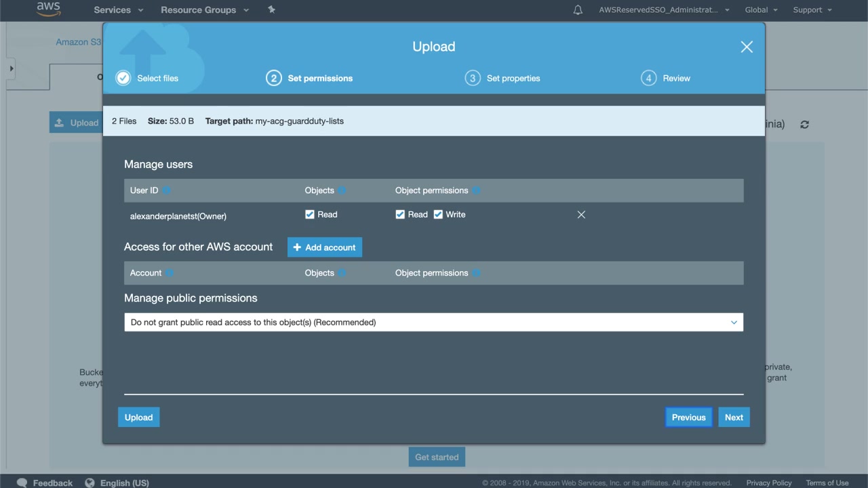Click the Previous button
This screenshot has height=488, width=868.
coord(689,418)
